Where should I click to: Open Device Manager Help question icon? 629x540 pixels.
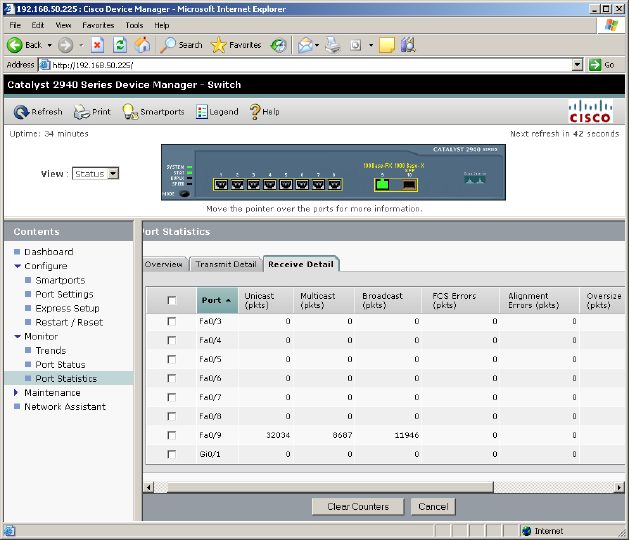[x=255, y=112]
